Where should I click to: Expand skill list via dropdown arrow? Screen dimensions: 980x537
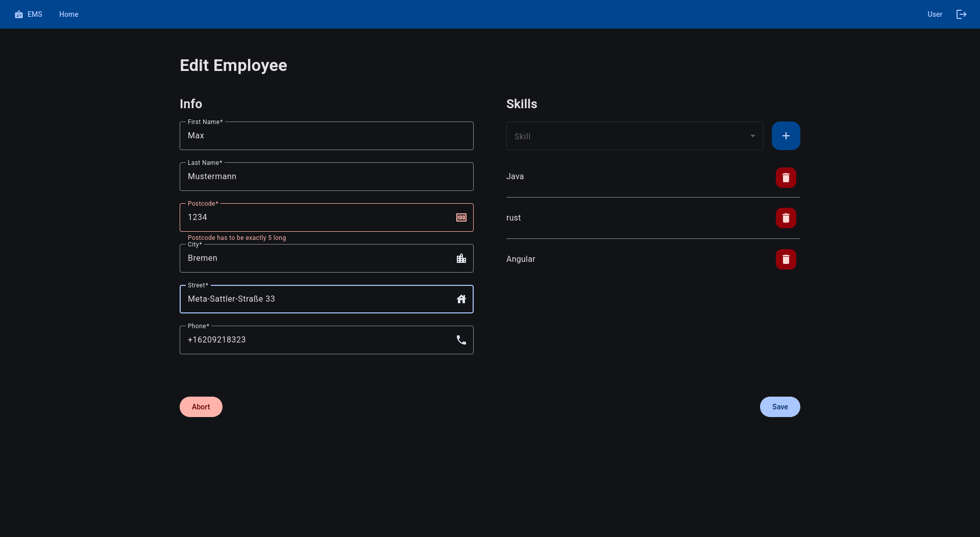[753, 136]
